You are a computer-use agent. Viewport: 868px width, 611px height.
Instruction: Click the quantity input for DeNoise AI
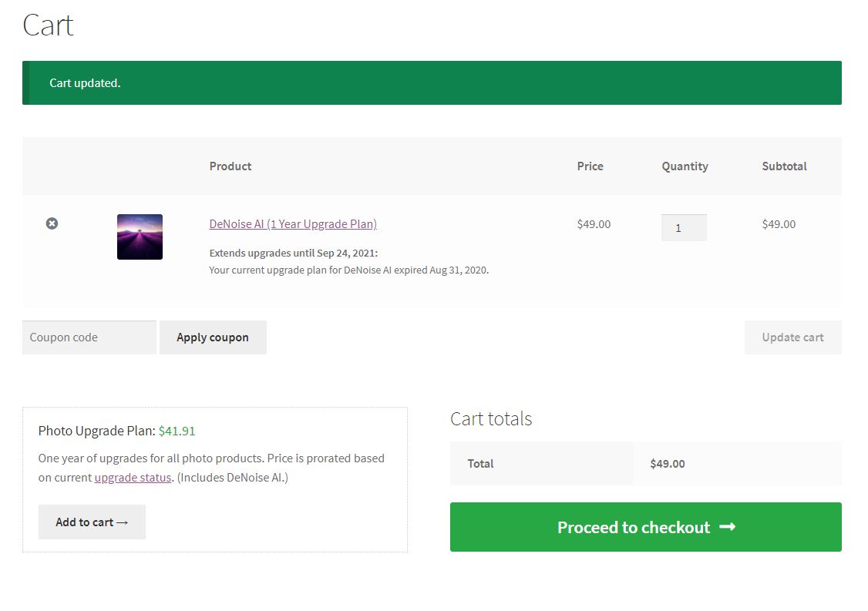click(683, 228)
